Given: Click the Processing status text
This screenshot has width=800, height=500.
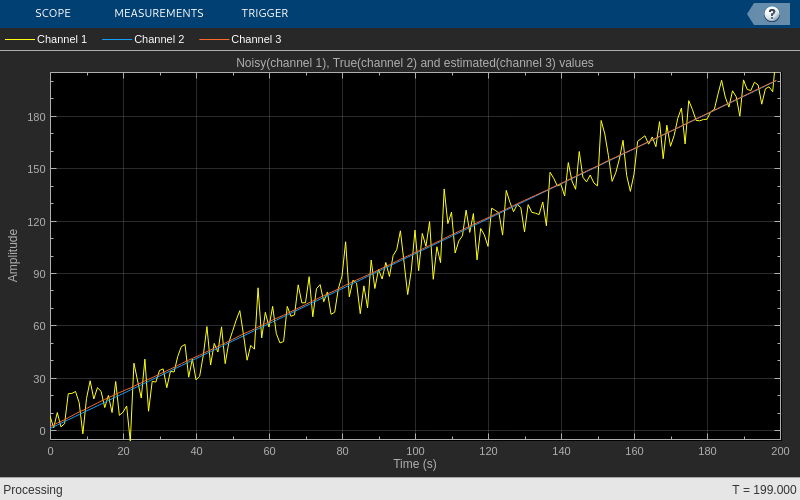Looking at the screenshot, I should (x=33, y=490).
